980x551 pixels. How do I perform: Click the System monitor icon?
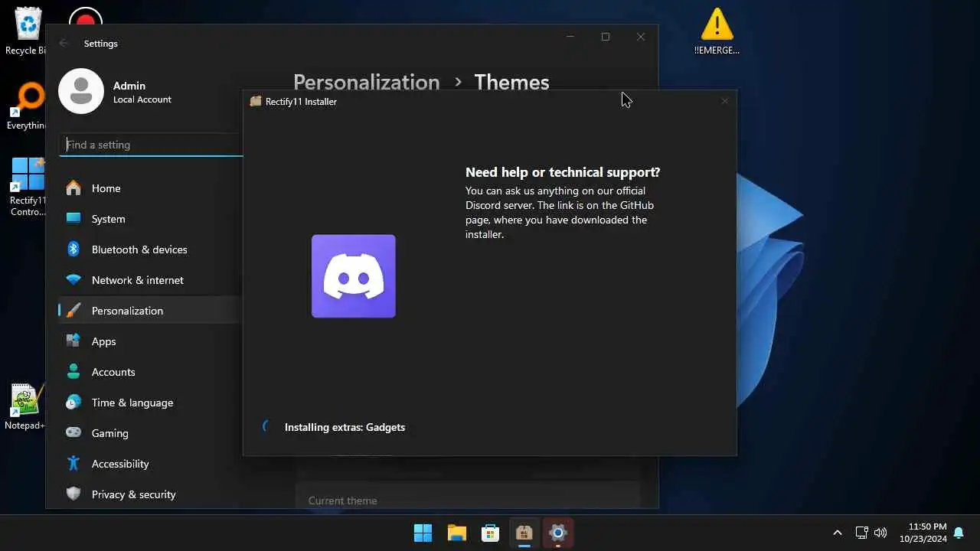(x=73, y=218)
